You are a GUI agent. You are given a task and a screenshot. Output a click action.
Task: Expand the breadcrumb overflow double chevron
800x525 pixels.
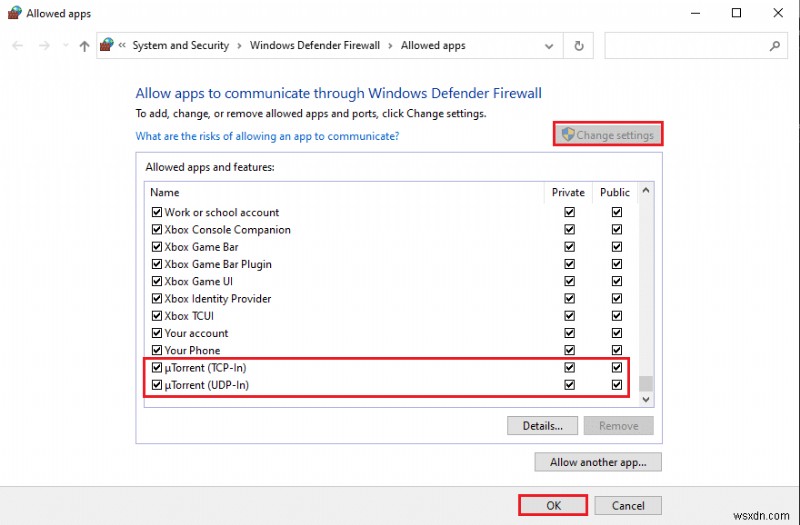click(x=122, y=45)
